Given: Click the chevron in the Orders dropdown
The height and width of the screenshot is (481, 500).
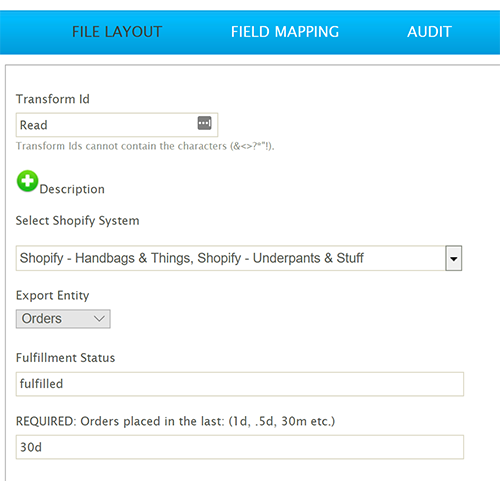Looking at the screenshot, I should (99, 319).
